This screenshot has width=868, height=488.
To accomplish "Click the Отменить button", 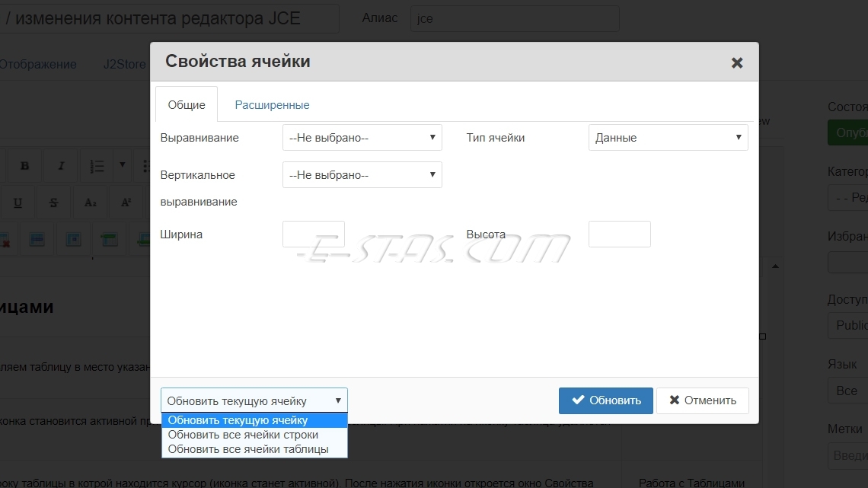I will (x=703, y=400).
